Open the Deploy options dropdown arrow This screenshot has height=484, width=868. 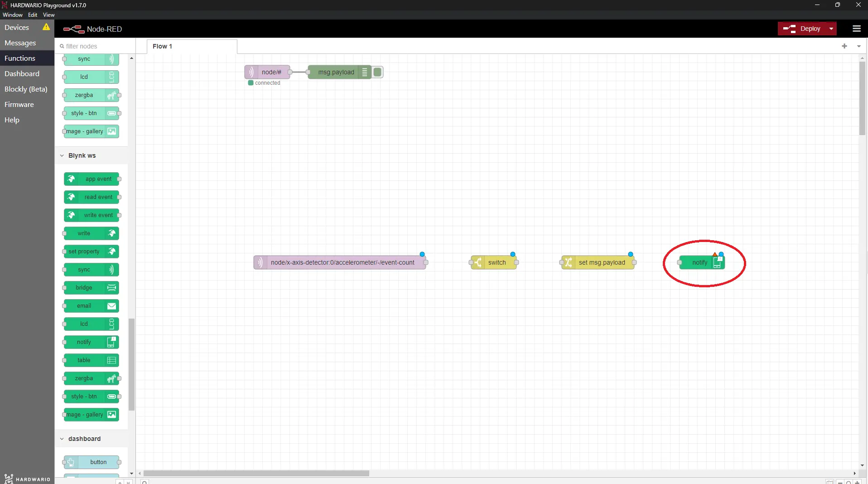(831, 29)
